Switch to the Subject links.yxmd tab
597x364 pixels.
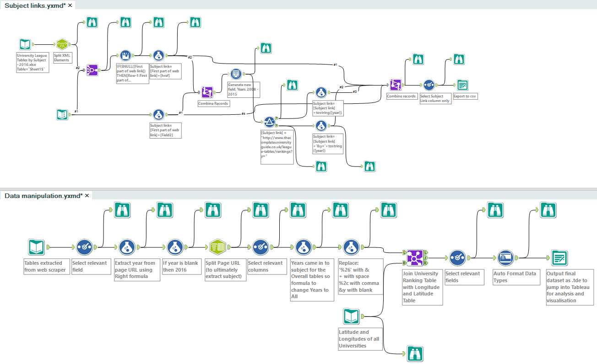pyautogui.click(x=35, y=5)
